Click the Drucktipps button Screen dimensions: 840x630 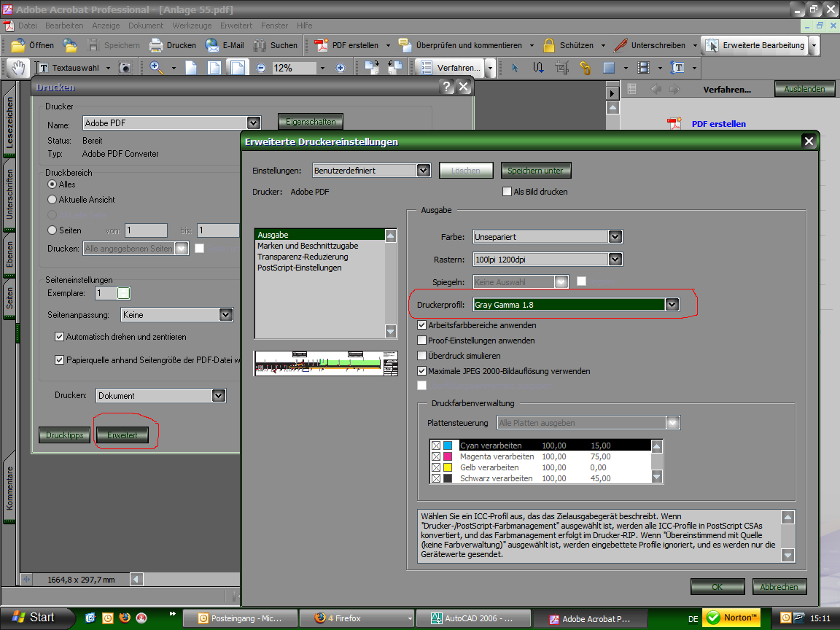click(65, 435)
